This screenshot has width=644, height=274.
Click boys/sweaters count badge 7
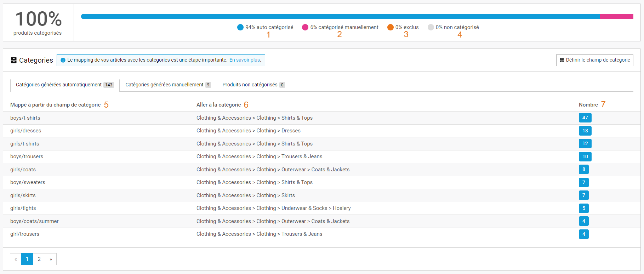584,182
